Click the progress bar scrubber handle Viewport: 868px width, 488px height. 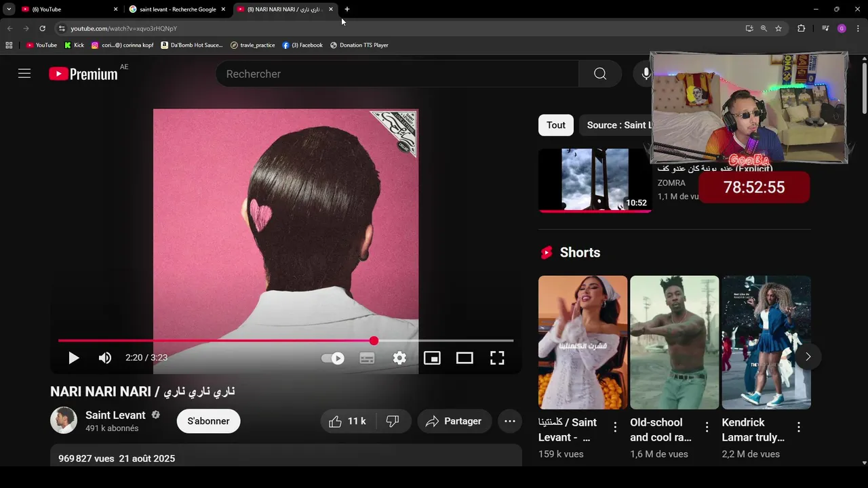pos(374,341)
